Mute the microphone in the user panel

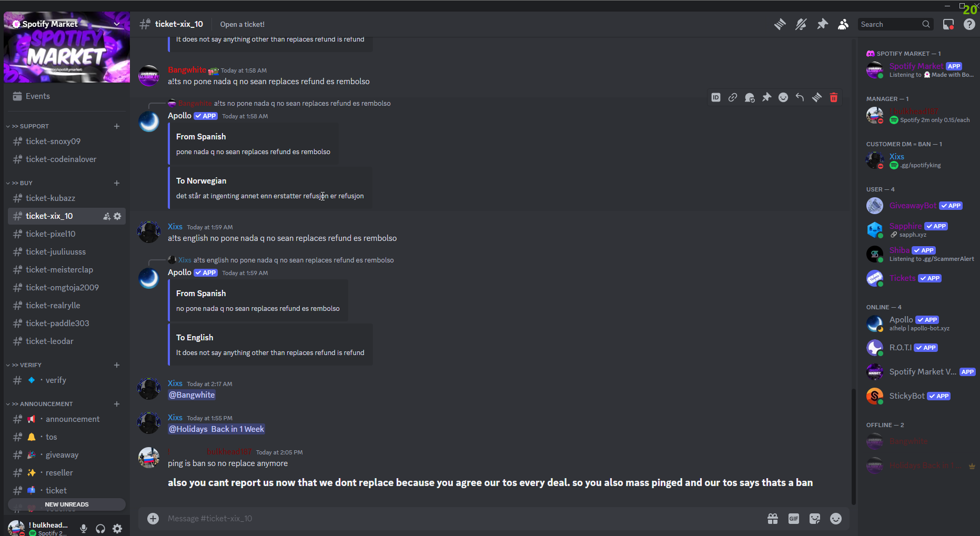pyautogui.click(x=84, y=529)
